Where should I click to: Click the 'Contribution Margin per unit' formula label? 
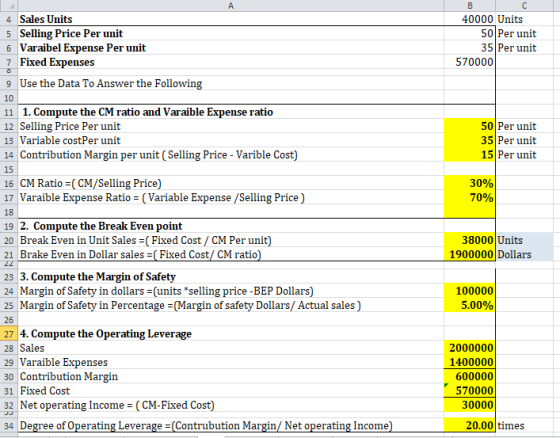pos(159,155)
